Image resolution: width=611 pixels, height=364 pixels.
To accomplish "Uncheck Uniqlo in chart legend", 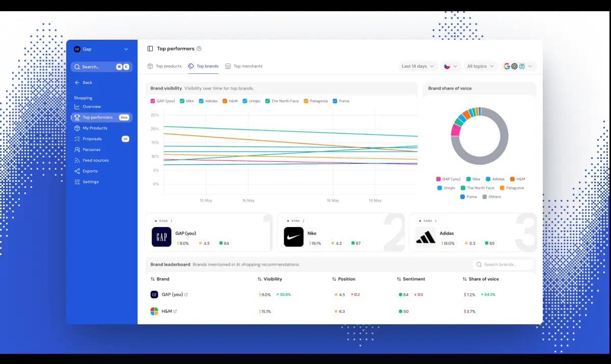I will click(x=245, y=101).
